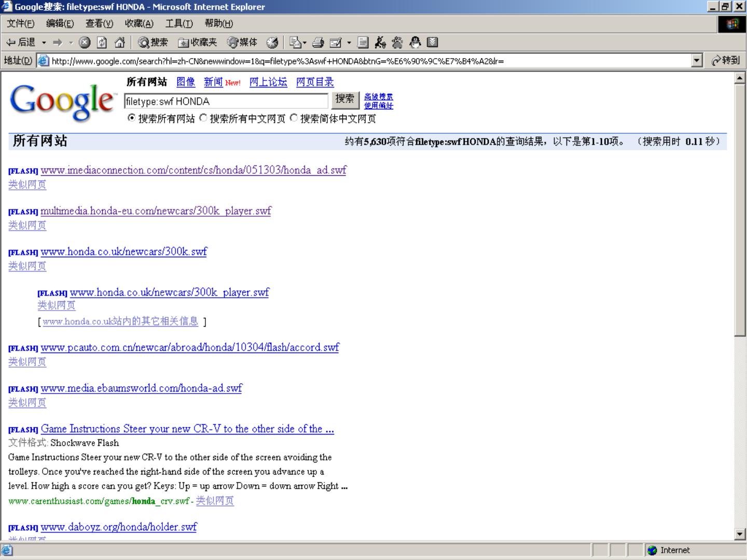Expand the Back button history dropdown
The height and width of the screenshot is (560, 747).
44,43
